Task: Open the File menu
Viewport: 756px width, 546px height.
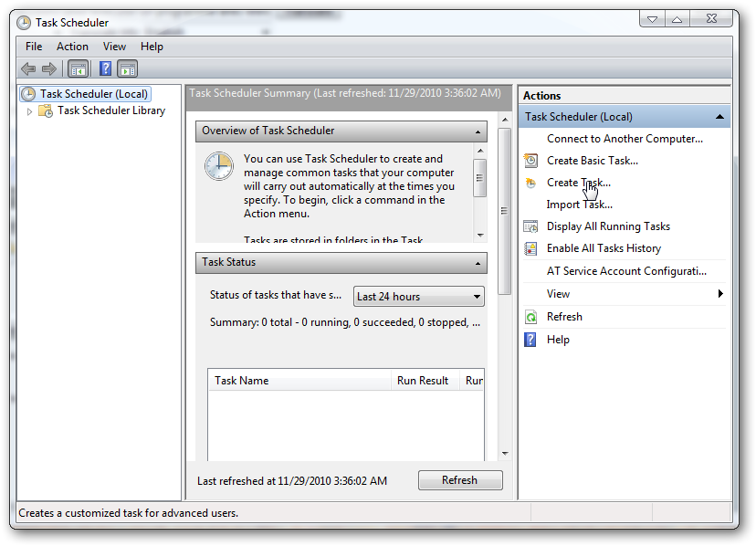Action: (x=34, y=47)
